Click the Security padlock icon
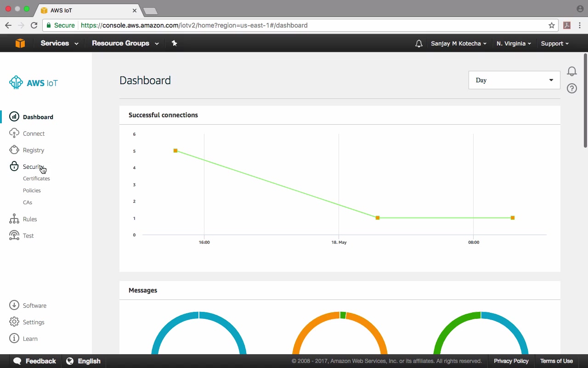The height and width of the screenshot is (368, 588). [14, 167]
